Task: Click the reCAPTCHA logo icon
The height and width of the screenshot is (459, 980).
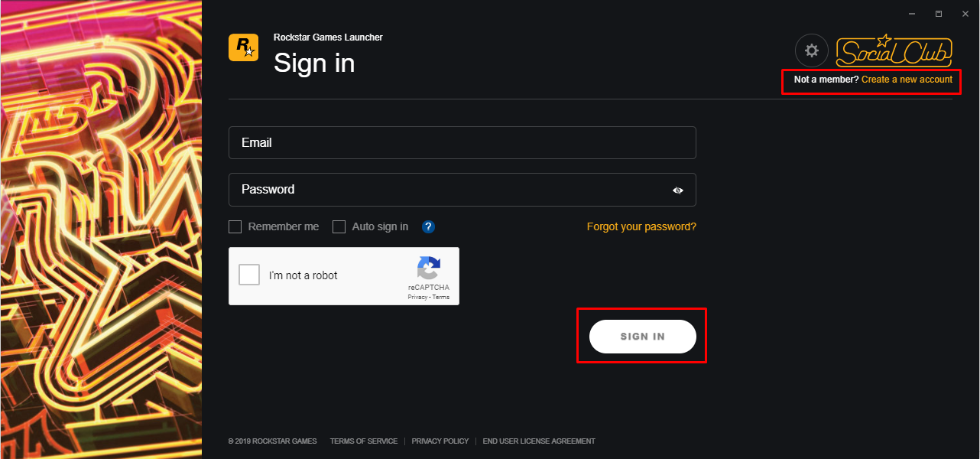Action: (x=429, y=268)
